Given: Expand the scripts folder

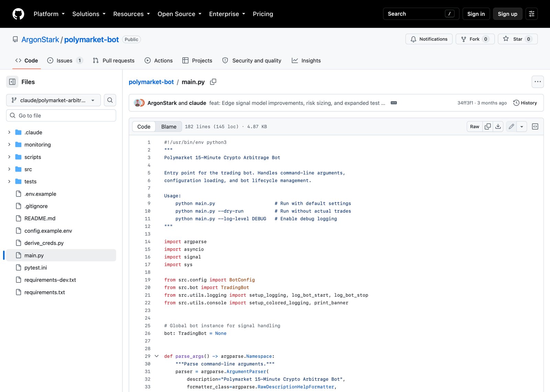Looking at the screenshot, I should point(9,157).
